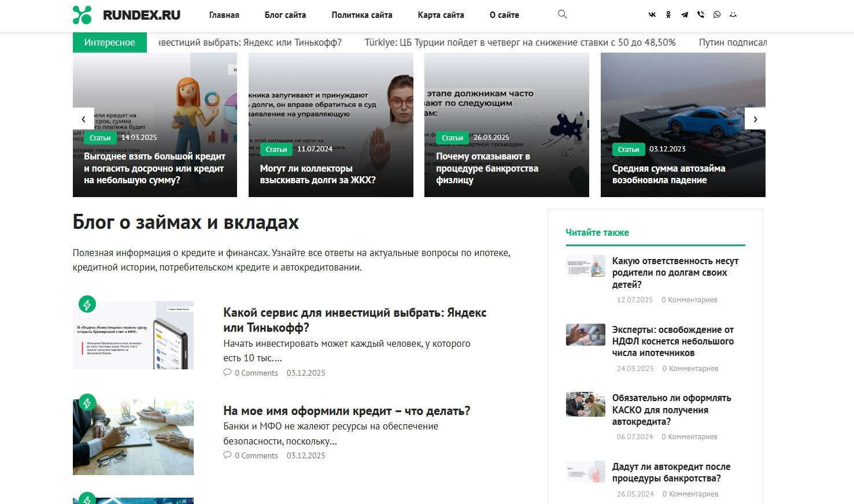Image resolution: width=854 pixels, height=504 pixels.
Task: Open slide Почему отказывают в процедуре банкротства
Action: [487, 168]
